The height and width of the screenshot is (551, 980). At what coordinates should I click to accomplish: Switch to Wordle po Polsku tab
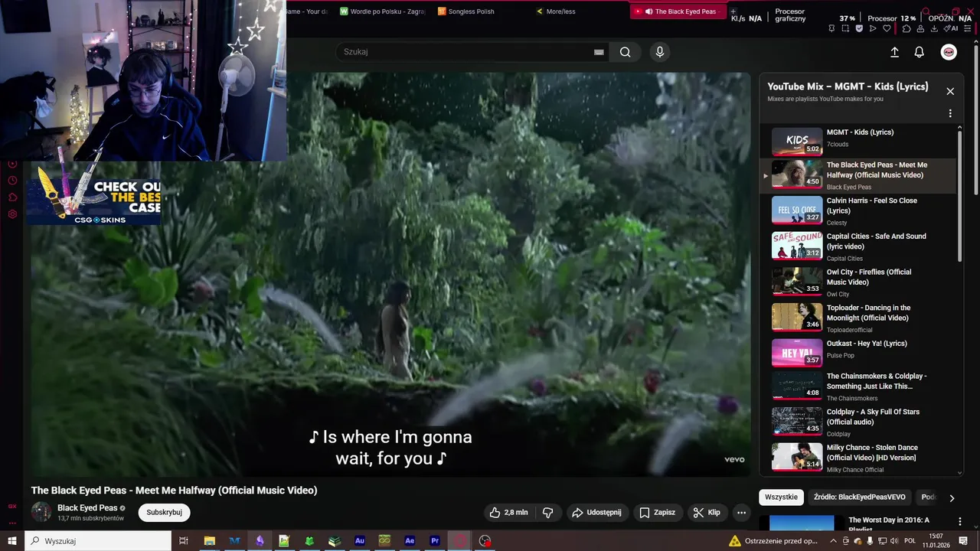point(383,11)
